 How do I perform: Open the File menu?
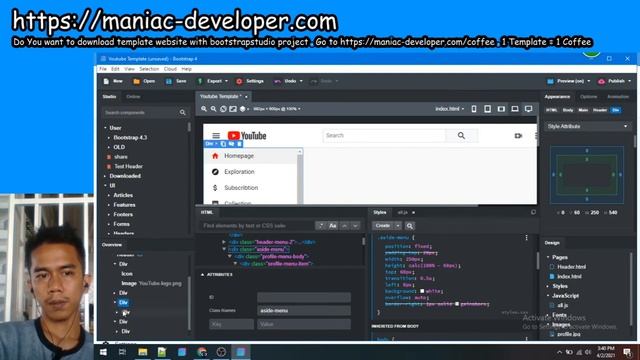[x=103, y=69]
